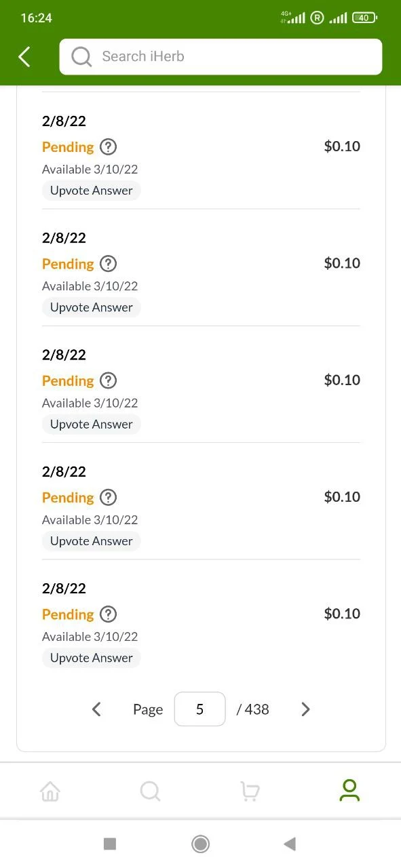Open help icon beside second Pending status

[109, 264]
